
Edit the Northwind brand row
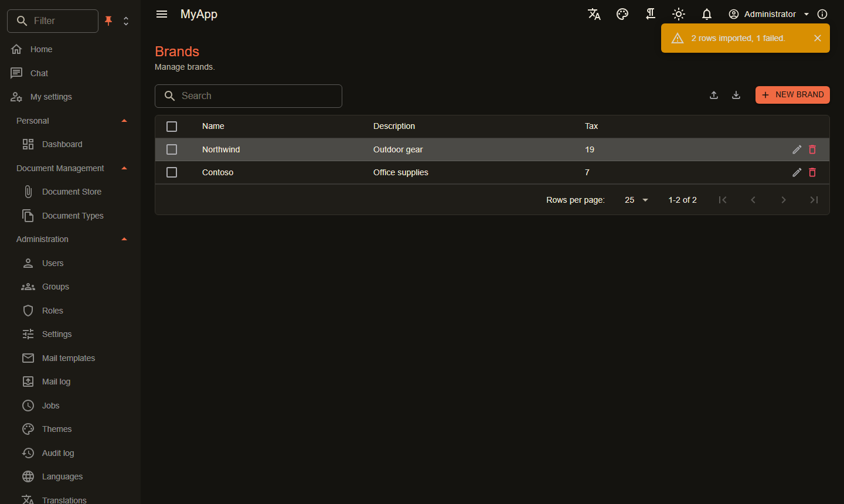[797, 149]
